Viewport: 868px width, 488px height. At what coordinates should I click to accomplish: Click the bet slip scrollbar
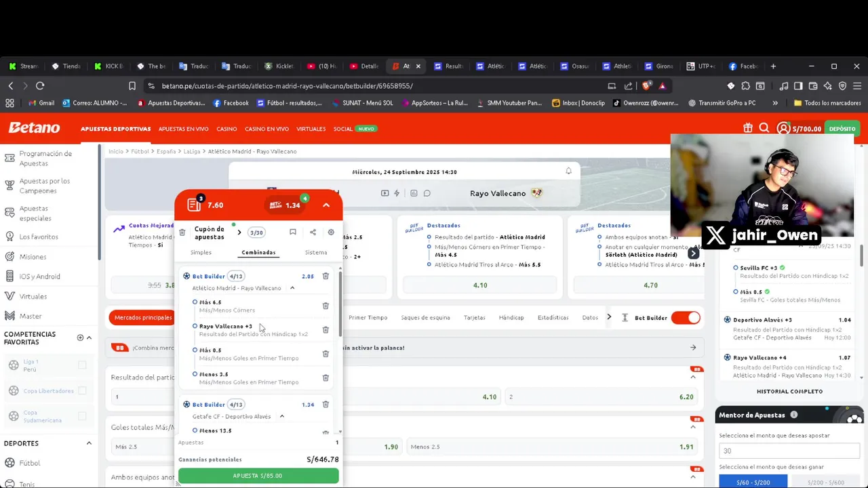pyautogui.click(x=340, y=305)
